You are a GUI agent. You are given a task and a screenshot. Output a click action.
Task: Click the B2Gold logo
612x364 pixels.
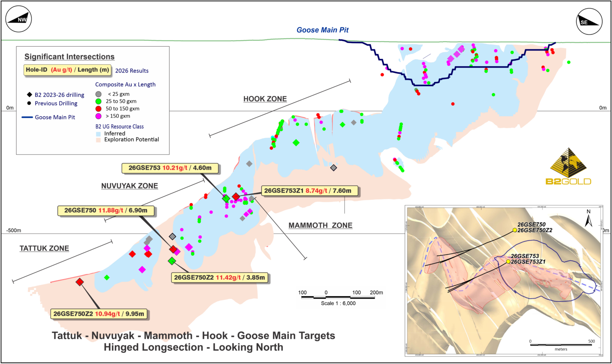568,166
